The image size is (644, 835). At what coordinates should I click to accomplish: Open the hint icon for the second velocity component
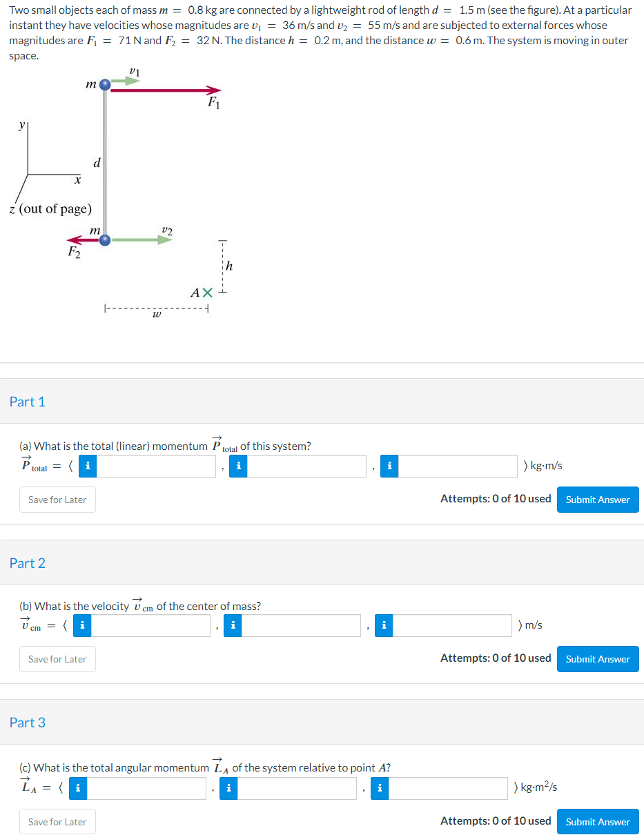point(233,625)
